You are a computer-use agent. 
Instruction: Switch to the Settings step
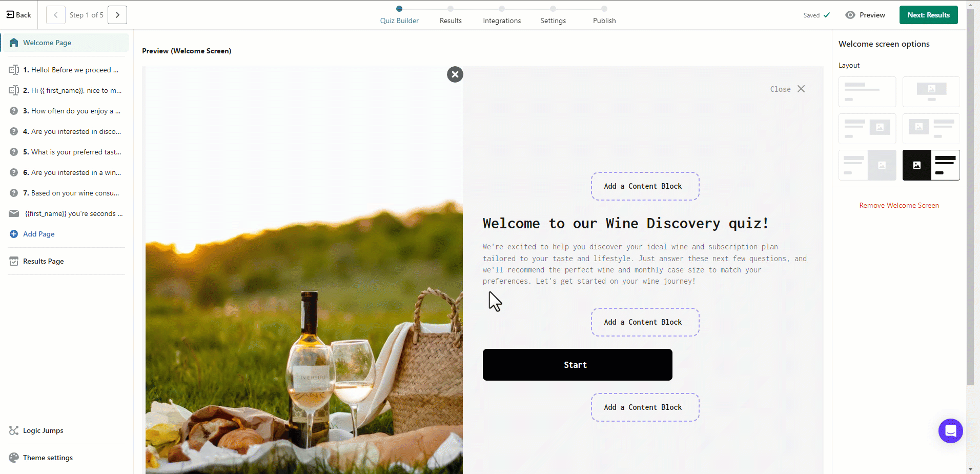pyautogui.click(x=553, y=21)
